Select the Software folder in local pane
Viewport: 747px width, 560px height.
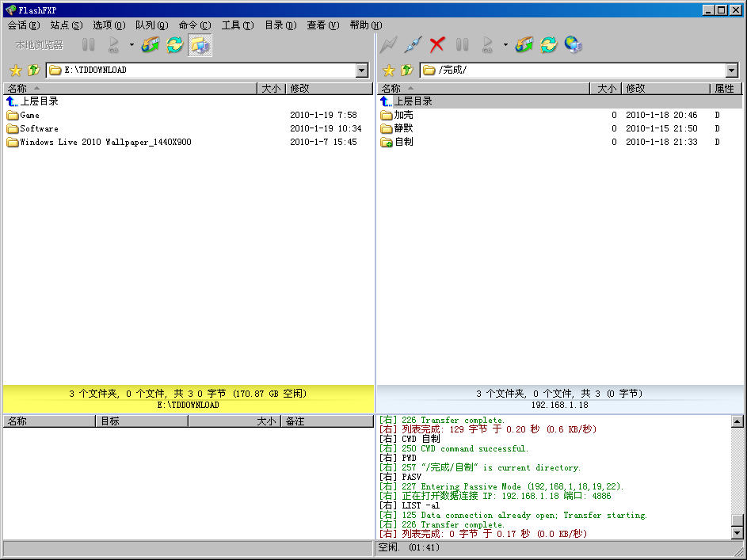pos(39,128)
